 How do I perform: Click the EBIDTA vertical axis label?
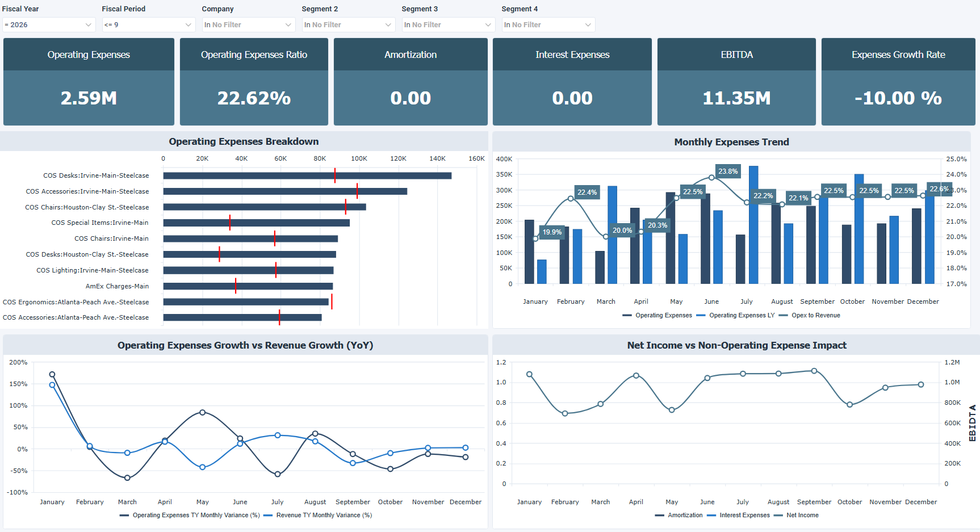pyautogui.click(x=972, y=423)
